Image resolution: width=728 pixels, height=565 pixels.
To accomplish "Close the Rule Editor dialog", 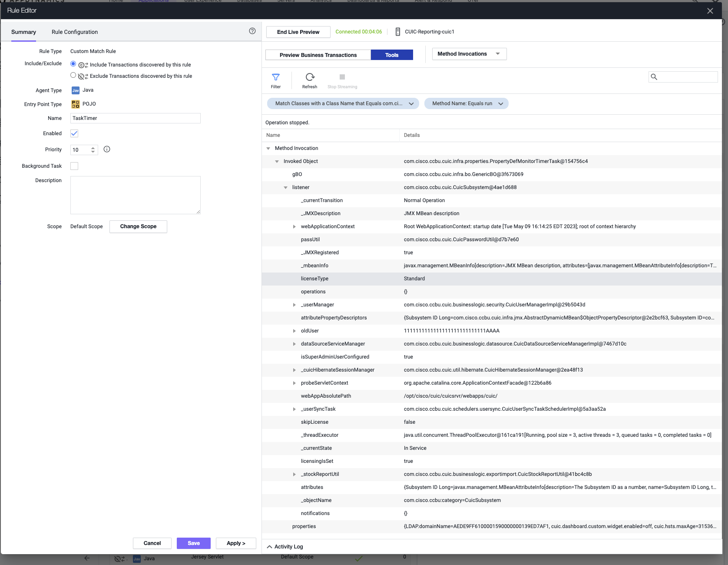I will click(x=710, y=11).
